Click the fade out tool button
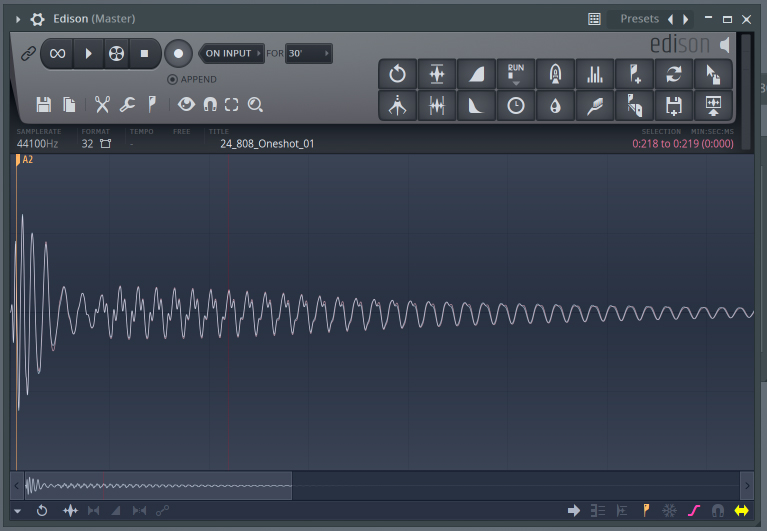 (x=476, y=106)
